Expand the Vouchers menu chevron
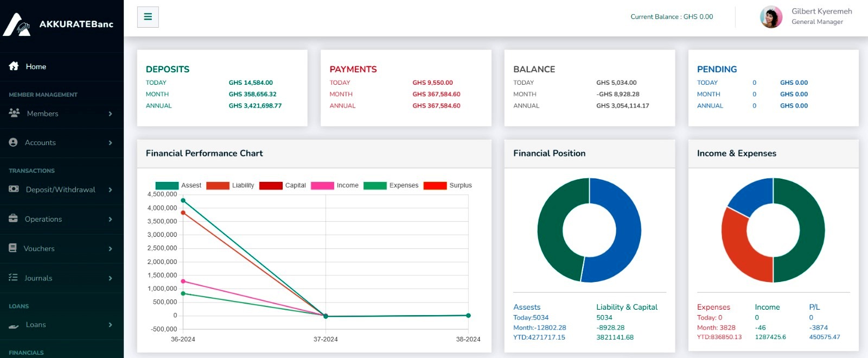Screen dimensions: 868x358 pyautogui.click(x=110, y=249)
